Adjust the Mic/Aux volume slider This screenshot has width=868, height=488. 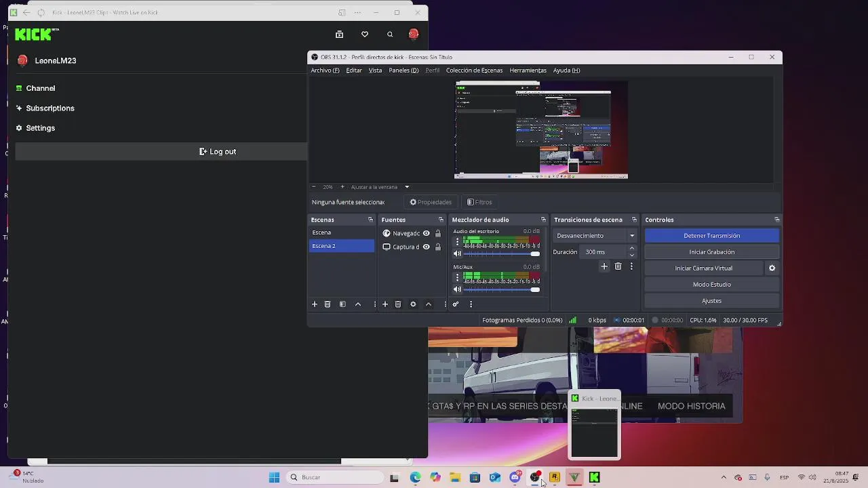click(502, 289)
